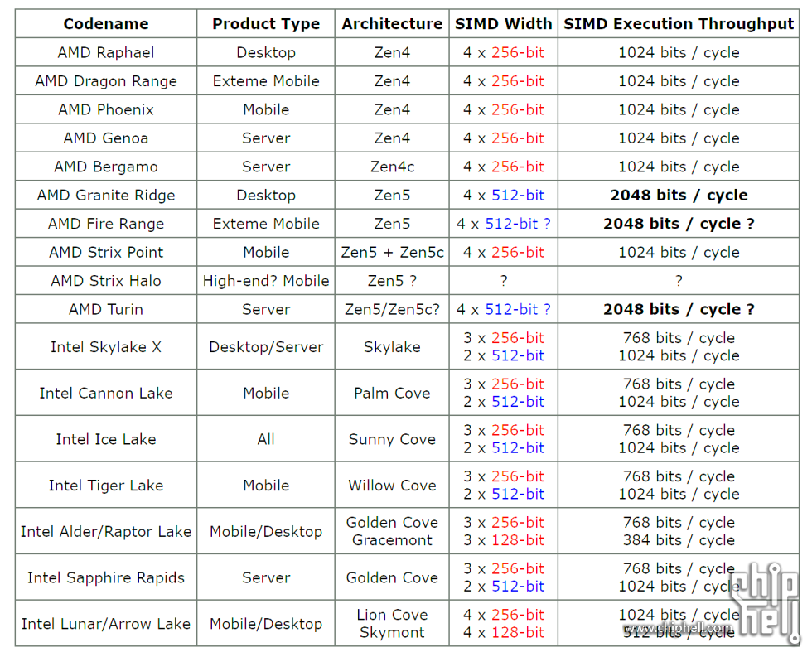Click '2 x 512-bit' in Skylake X row
This screenshot has width=812, height=657.
tap(504, 355)
